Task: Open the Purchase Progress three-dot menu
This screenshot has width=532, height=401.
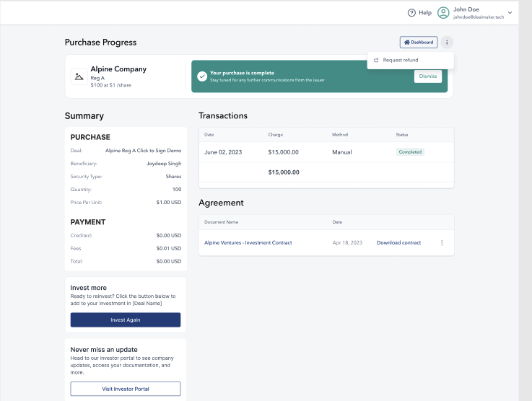Action: (447, 43)
